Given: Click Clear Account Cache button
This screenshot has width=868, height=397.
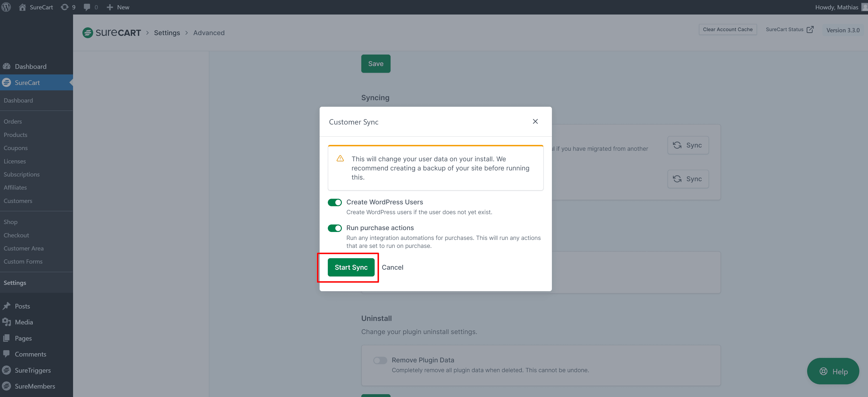Looking at the screenshot, I should (728, 29).
